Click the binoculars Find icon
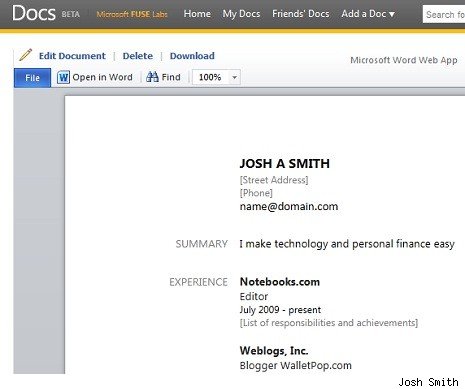This screenshot has height=389, width=465. [152, 77]
